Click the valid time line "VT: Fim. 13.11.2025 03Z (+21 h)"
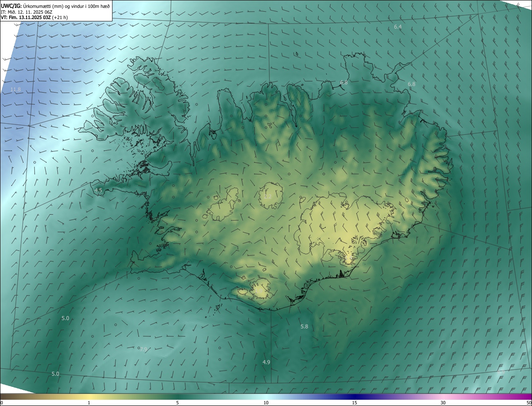 [x=34, y=17]
